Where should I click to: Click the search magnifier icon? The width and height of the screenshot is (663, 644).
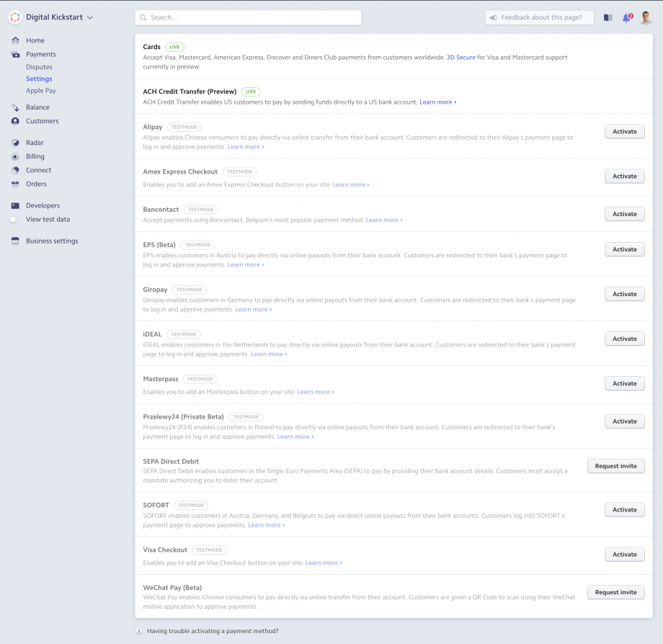(x=143, y=18)
